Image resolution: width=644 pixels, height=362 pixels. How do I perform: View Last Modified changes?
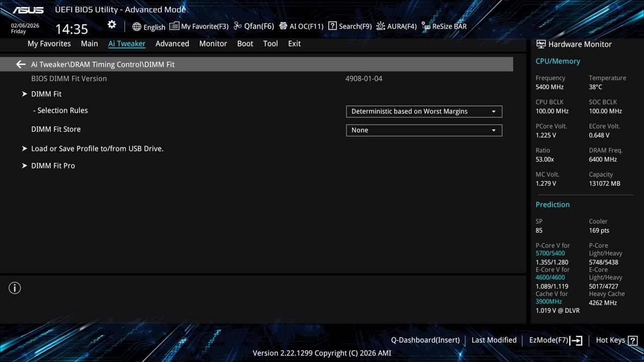pyautogui.click(x=494, y=340)
